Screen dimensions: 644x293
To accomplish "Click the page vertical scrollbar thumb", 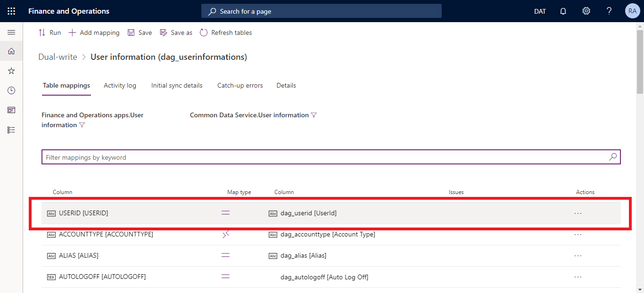I will (640, 62).
